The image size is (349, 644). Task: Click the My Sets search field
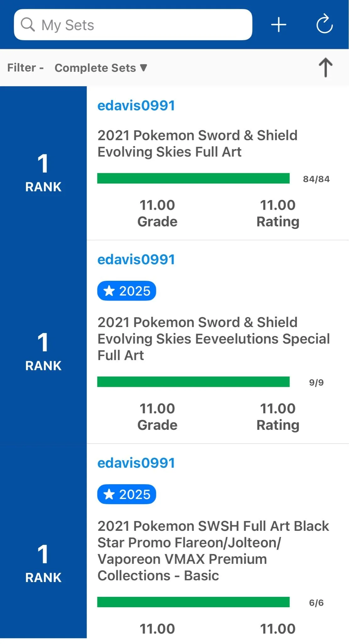133,25
